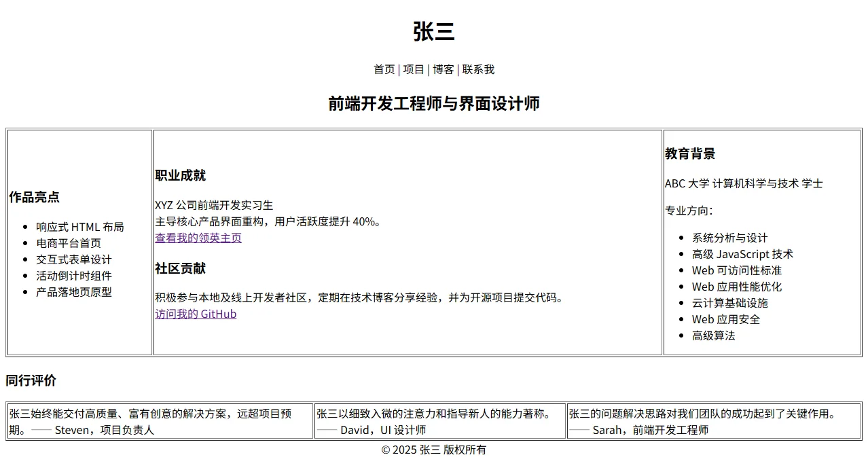Click the 首页 navigation item
This screenshot has width=868, height=472.
[384, 69]
